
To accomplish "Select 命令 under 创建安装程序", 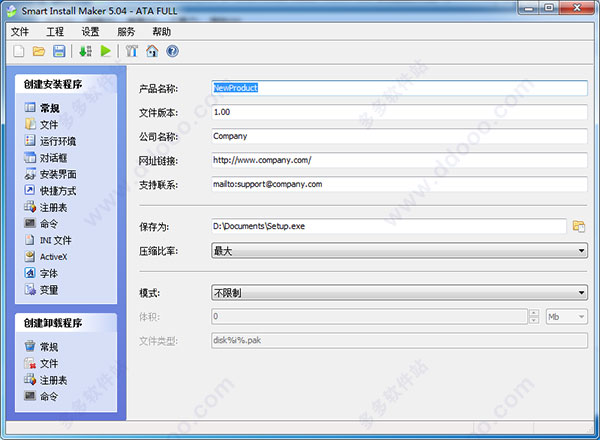I will tap(41, 223).
